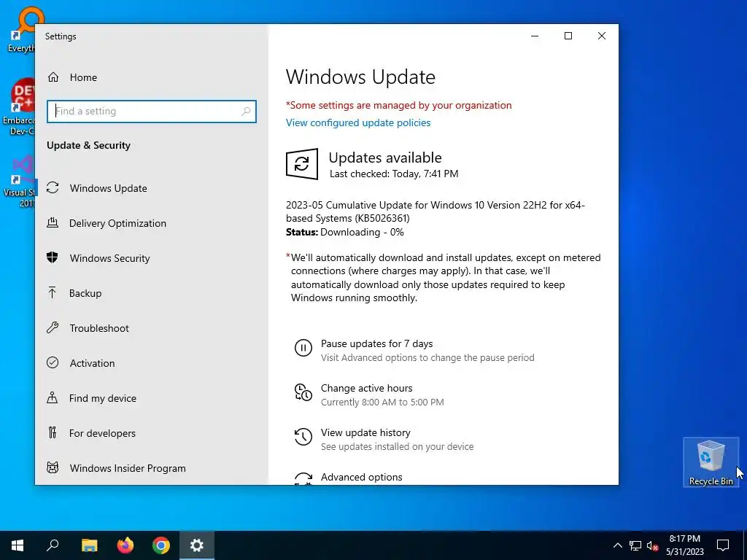Click the muted volume speaker tray icon
The height and width of the screenshot is (560, 747).
(652, 545)
